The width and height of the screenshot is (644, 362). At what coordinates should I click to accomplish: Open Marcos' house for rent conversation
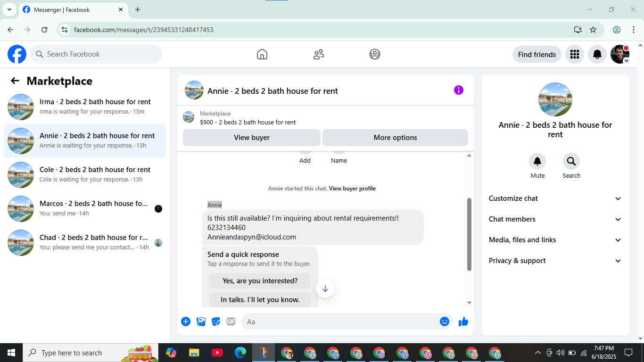tap(85, 209)
